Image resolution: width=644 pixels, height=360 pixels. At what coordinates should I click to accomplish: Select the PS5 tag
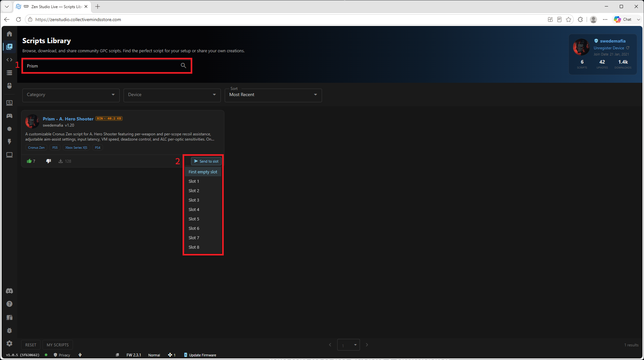point(55,147)
